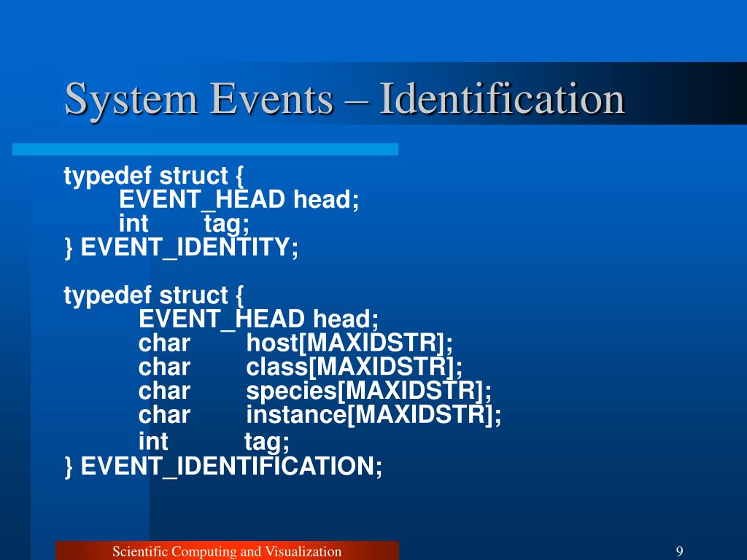Click 'int tag;' in the EVENT_IDENTITY struct

pos(184,223)
